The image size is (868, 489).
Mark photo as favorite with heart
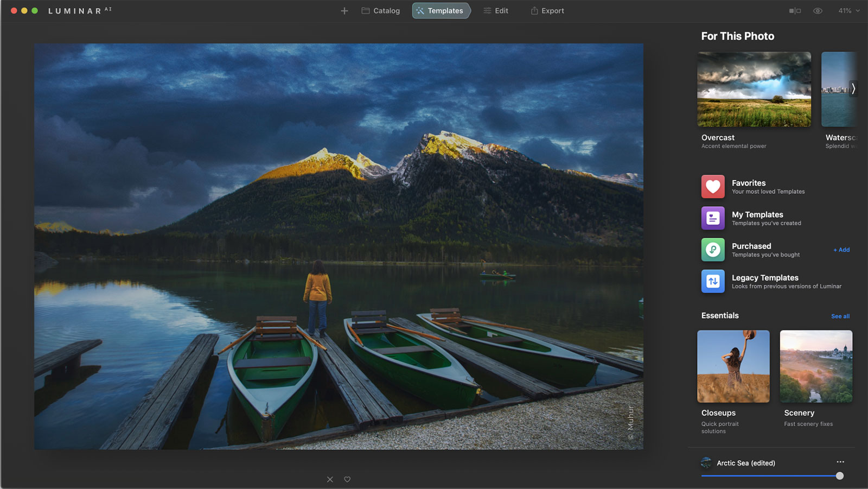tap(347, 479)
